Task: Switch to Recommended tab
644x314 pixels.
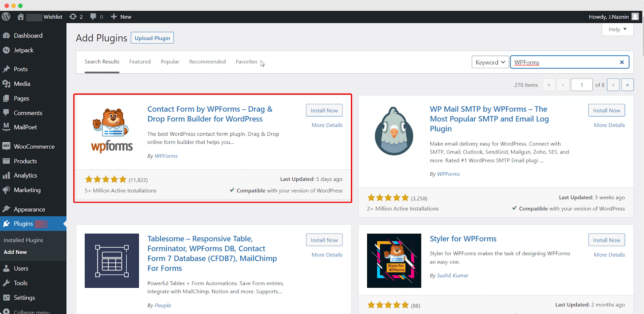Action: pyautogui.click(x=207, y=62)
